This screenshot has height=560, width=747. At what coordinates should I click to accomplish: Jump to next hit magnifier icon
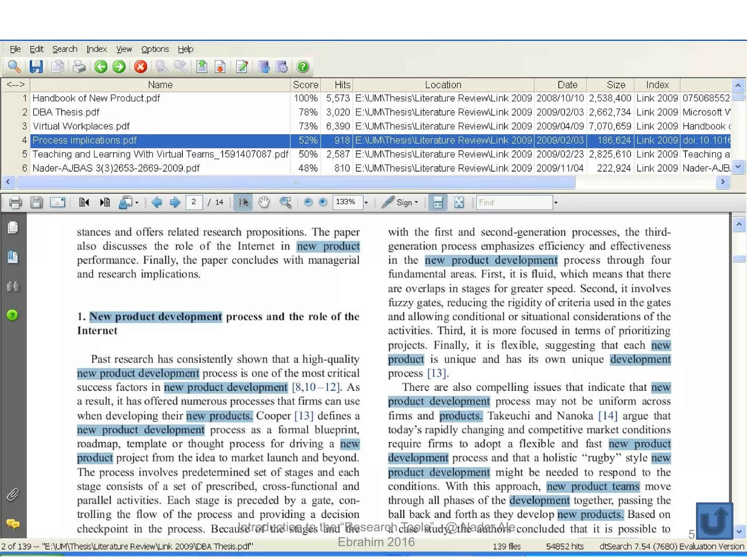coord(180,67)
